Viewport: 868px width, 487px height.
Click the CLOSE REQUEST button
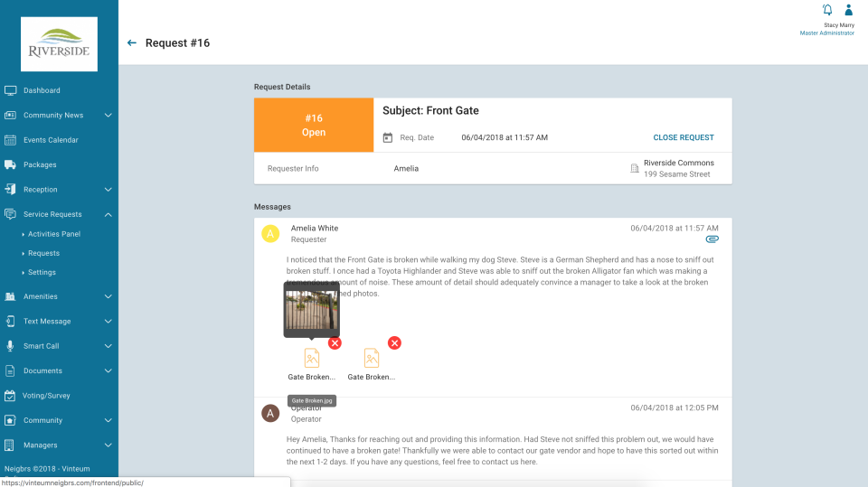pos(683,137)
